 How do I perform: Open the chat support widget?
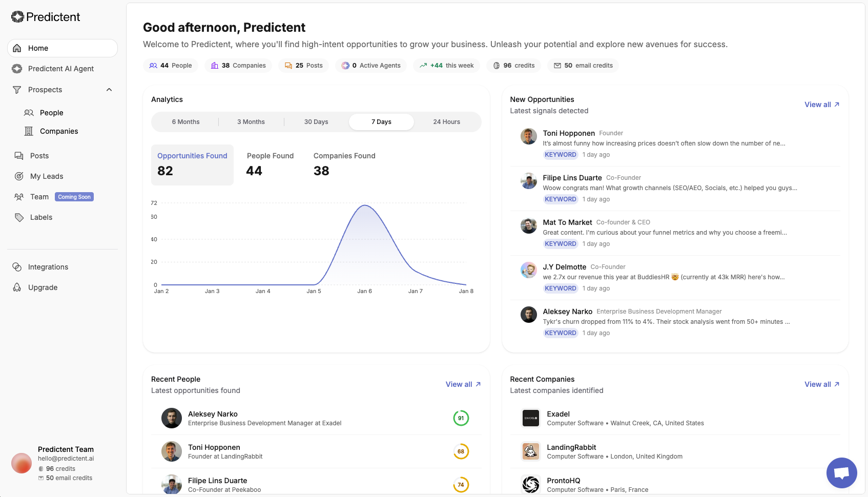coord(841,473)
